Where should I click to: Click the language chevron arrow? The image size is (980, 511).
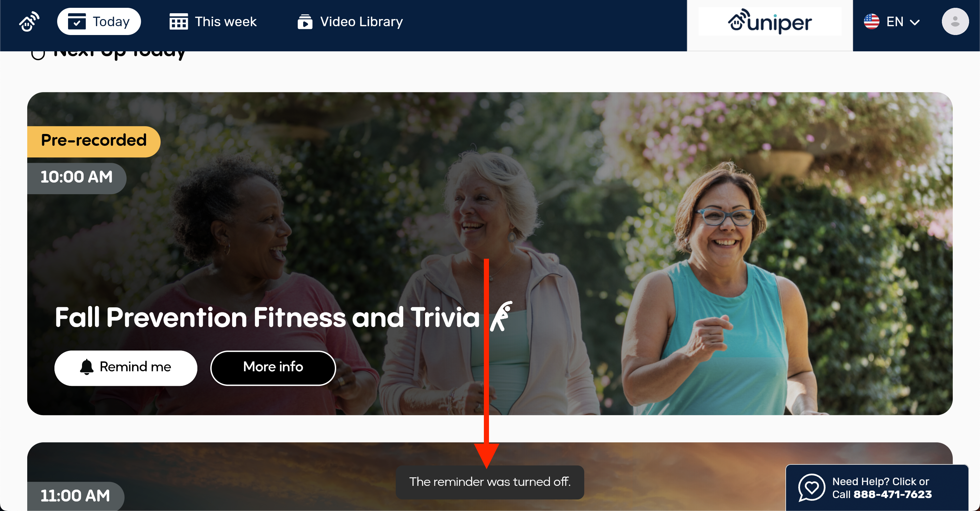915,22
